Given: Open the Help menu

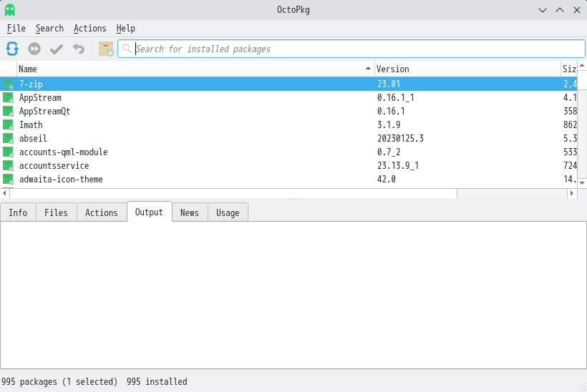Looking at the screenshot, I should click(125, 29).
